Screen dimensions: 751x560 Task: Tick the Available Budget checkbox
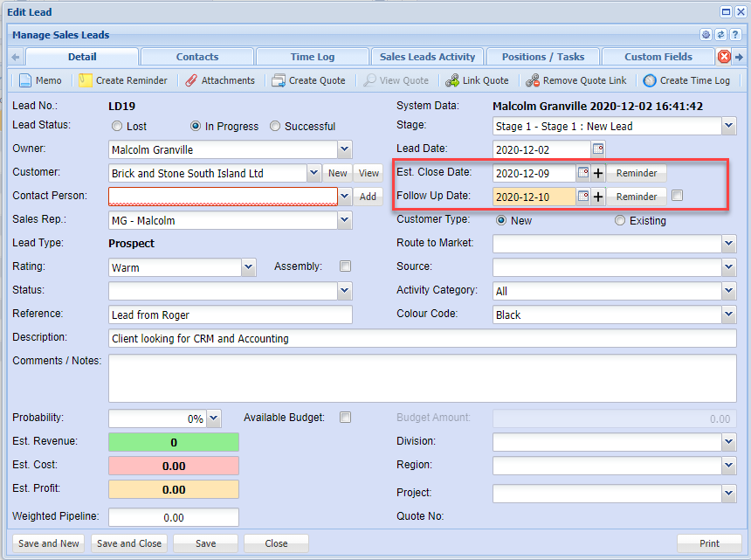345,418
